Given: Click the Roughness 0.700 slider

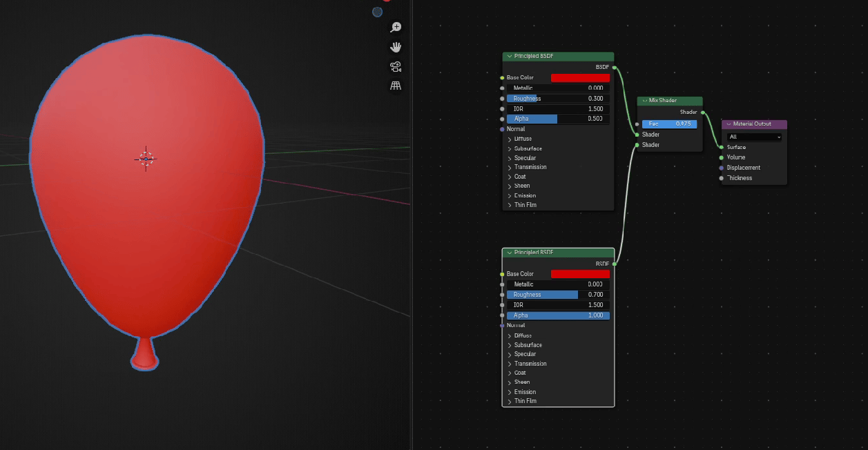Looking at the screenshot, I should point(558,295).
